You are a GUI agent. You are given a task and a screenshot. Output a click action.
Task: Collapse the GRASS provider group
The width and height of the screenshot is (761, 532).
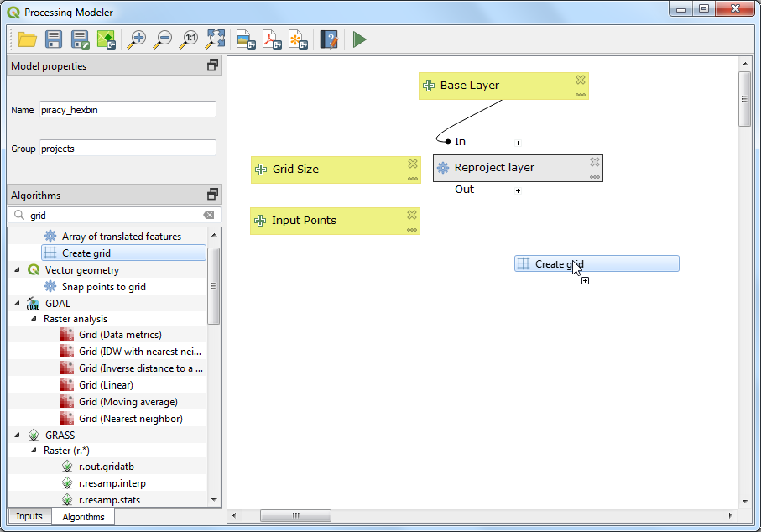(x=18, y=436)
